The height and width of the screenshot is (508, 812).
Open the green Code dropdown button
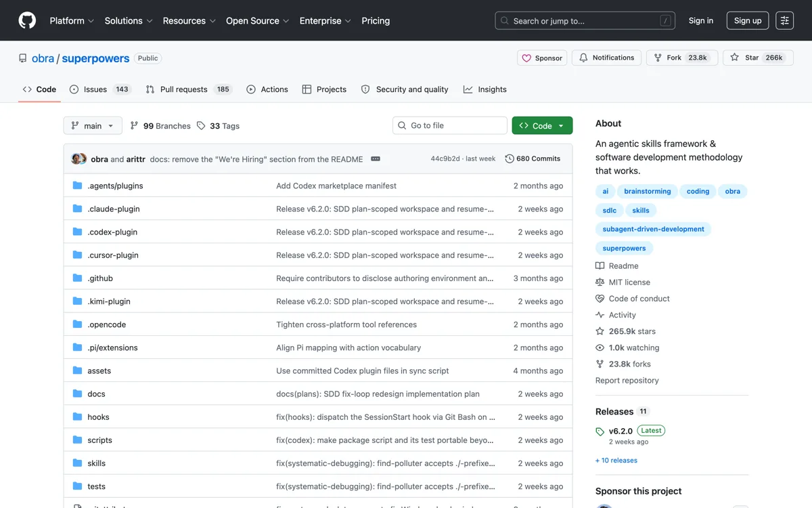tap(542, 125)
